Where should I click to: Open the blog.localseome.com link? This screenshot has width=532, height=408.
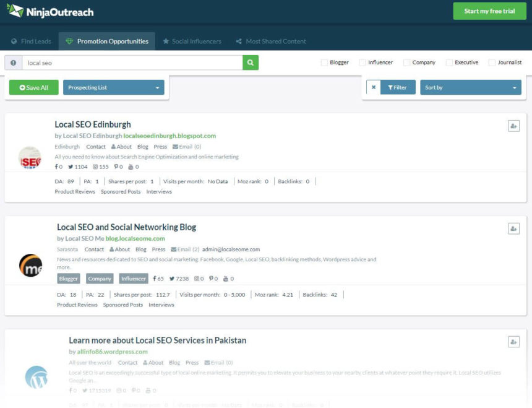click(134, 237)
